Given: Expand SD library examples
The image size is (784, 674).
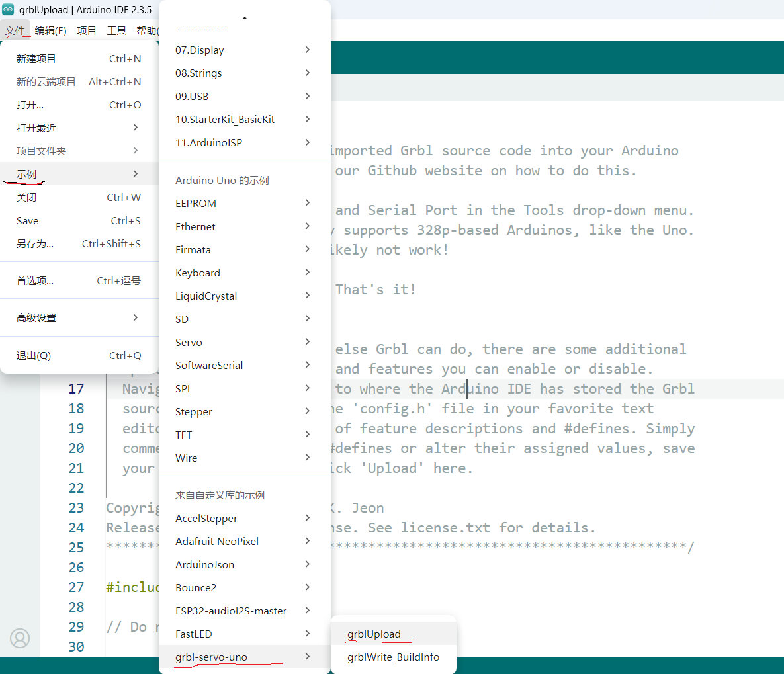Looking at the screenshot, I should click(245, 319).
